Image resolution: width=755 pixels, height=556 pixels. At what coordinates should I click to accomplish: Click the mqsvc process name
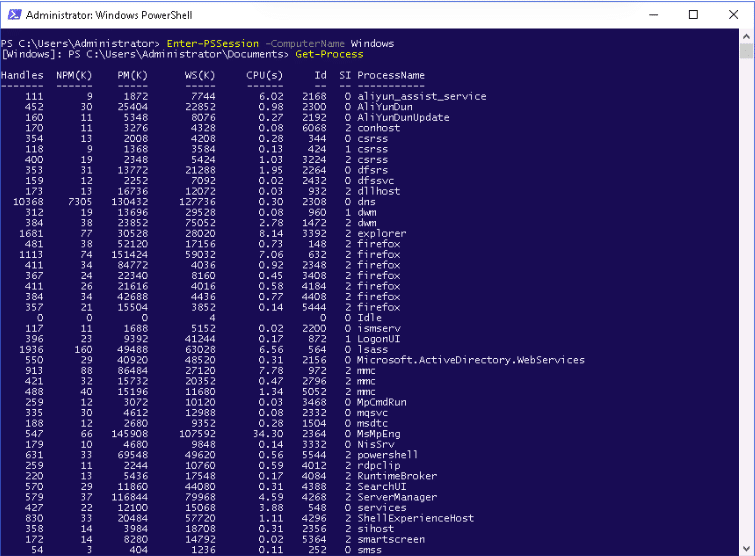click(372, 413)
